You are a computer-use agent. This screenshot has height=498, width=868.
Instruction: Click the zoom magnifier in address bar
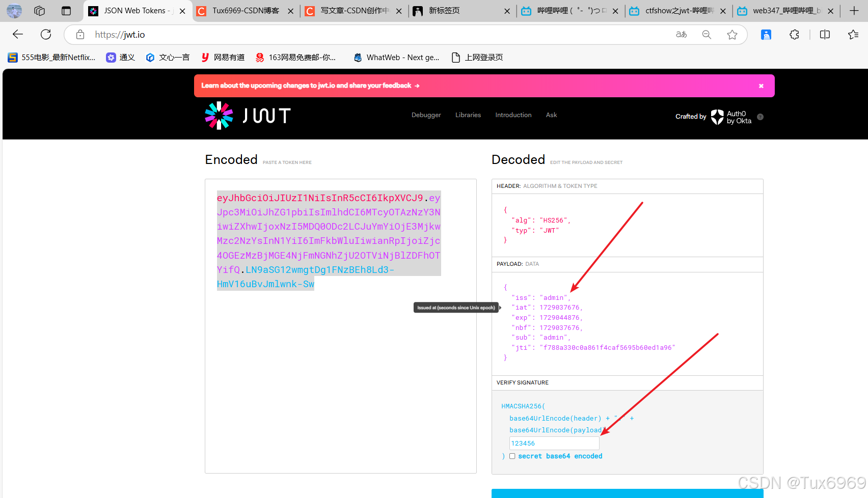707,35
